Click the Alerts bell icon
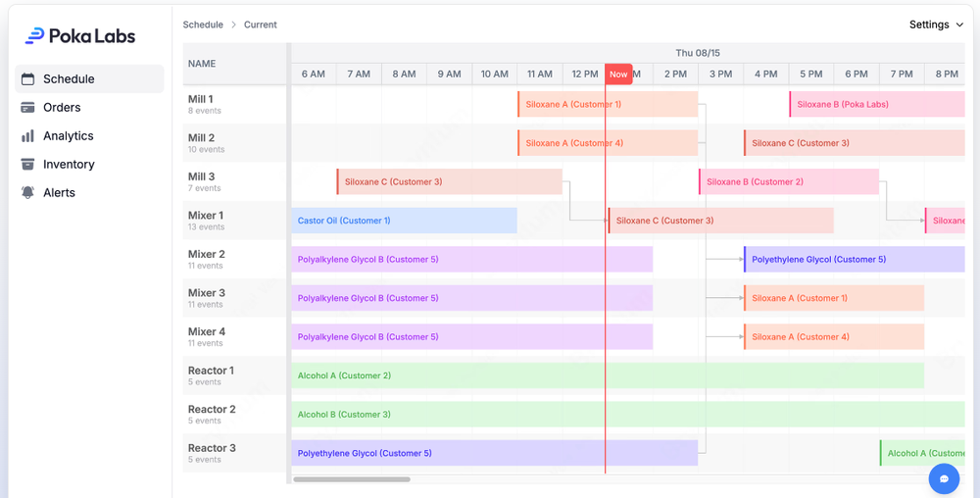Screen dimensions: 980x498 27,192
